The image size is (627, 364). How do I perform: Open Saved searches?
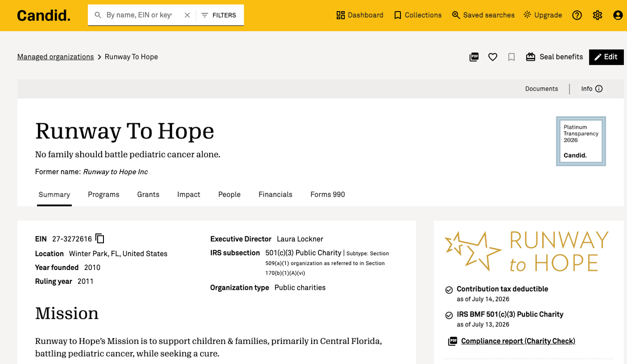(483, 15)
